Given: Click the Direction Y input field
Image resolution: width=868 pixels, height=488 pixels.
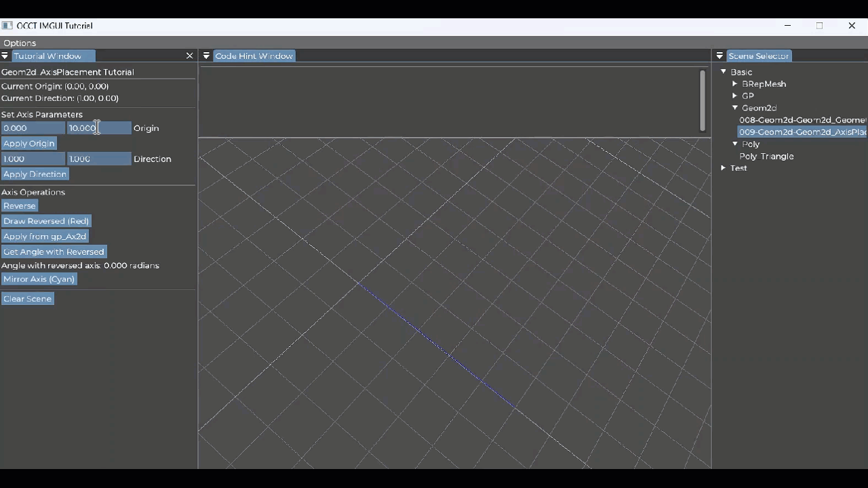Looking at the screenshot, I should click(99, 159).
